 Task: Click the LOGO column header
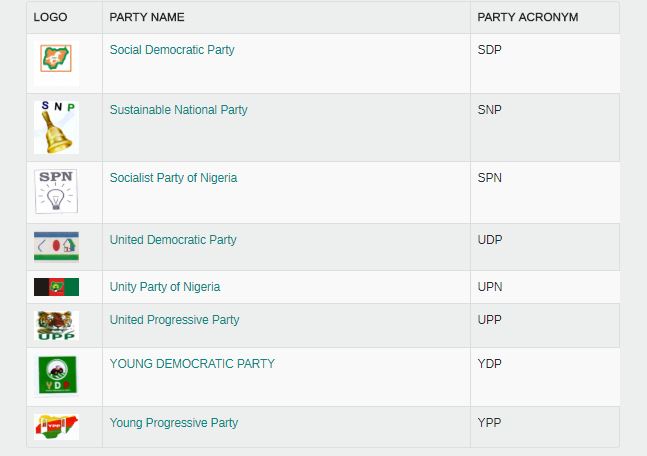(50, 18)
